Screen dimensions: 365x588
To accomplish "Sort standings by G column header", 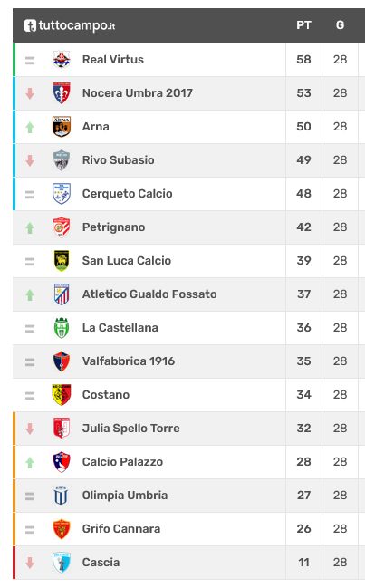I will click(340, 25).
